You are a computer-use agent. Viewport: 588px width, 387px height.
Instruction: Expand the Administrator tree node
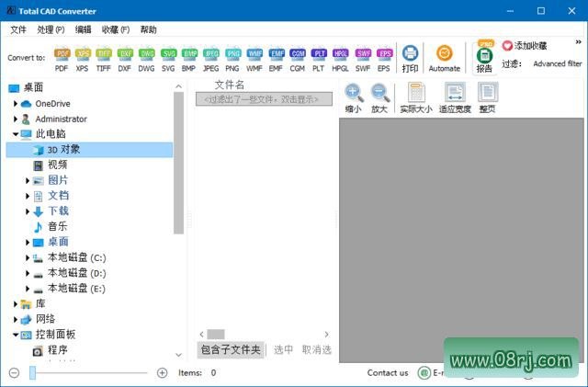16,119
